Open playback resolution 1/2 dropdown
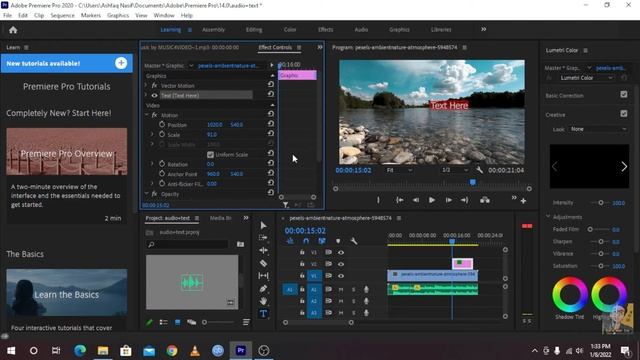640x360 pixels. (455, 170)
